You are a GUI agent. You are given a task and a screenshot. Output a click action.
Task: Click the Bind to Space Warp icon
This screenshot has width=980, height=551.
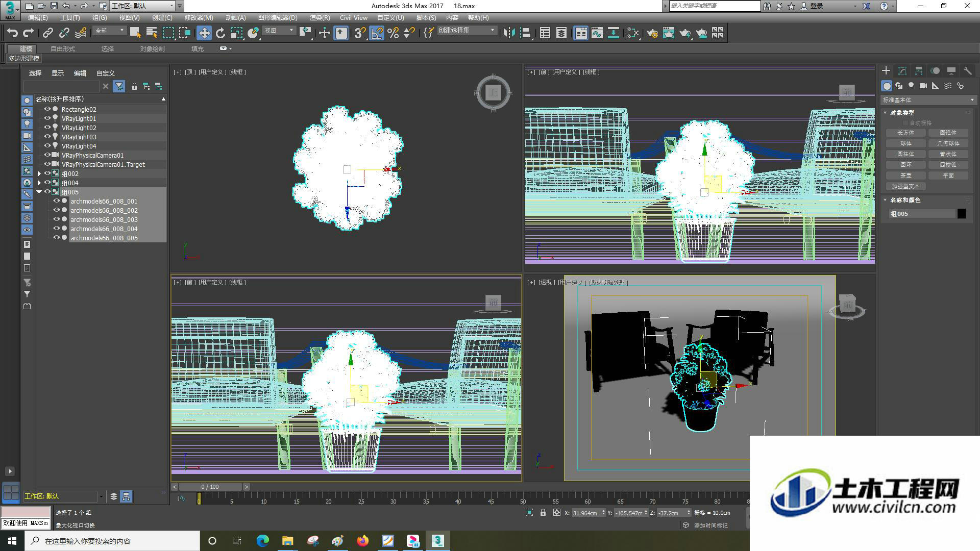[81, 33]
